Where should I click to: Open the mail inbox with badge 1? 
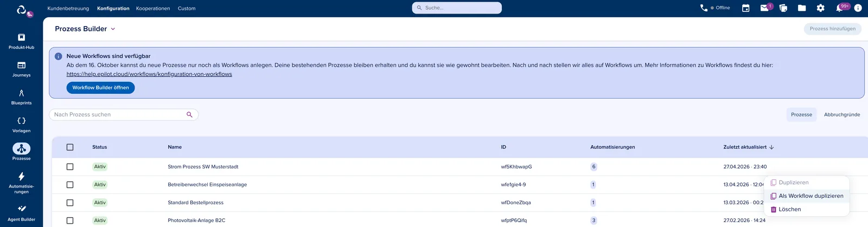(764, 8)
